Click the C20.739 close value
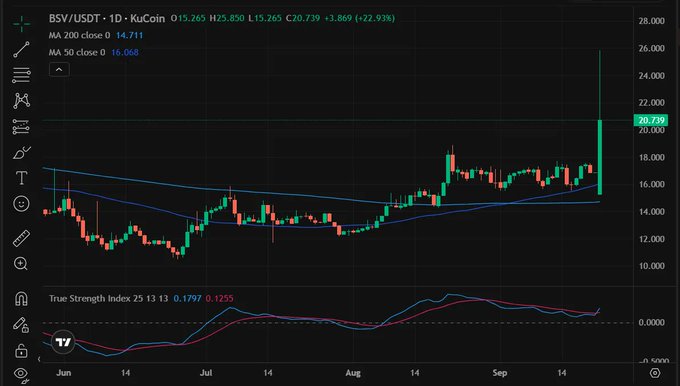The height and width of the screenshot is (386, 680). 303,18
